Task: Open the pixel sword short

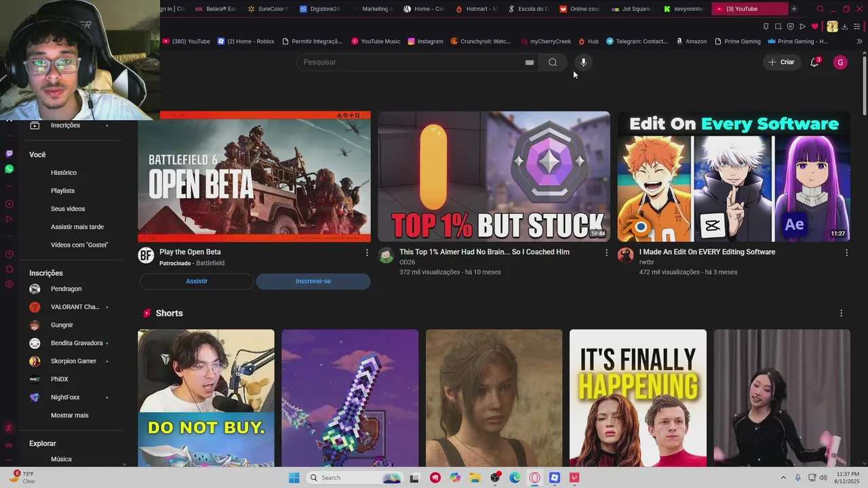Action: click(350, 398)
